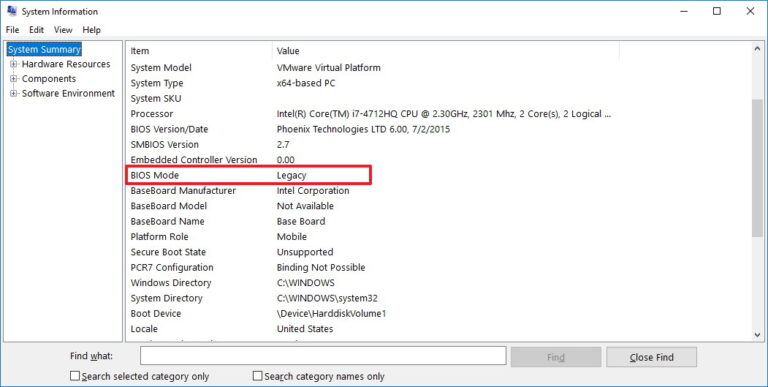768x387 pixels.
Task: Select the Software Environment tree item
Action: point(69,94)
